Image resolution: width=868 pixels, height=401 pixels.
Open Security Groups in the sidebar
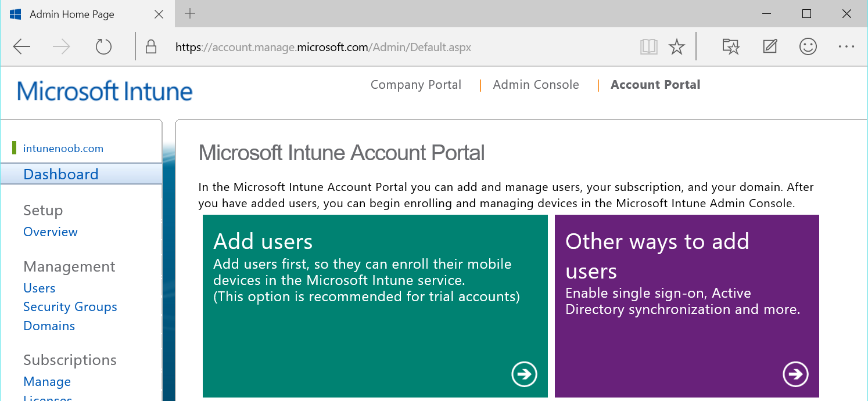pos(70,307)
